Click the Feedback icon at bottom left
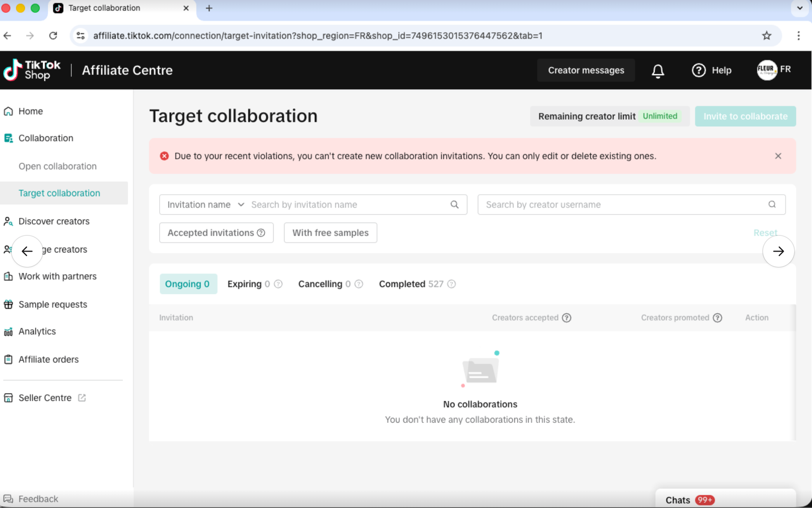 pos(8,499)
